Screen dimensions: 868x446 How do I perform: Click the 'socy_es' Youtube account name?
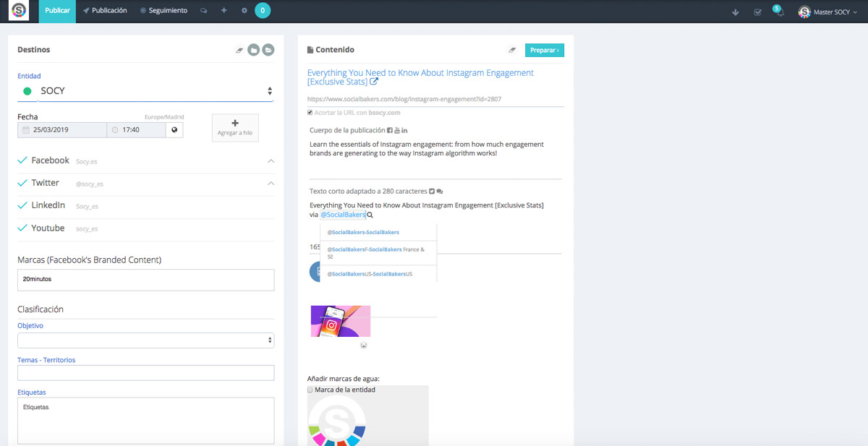[x=87, y=229]
